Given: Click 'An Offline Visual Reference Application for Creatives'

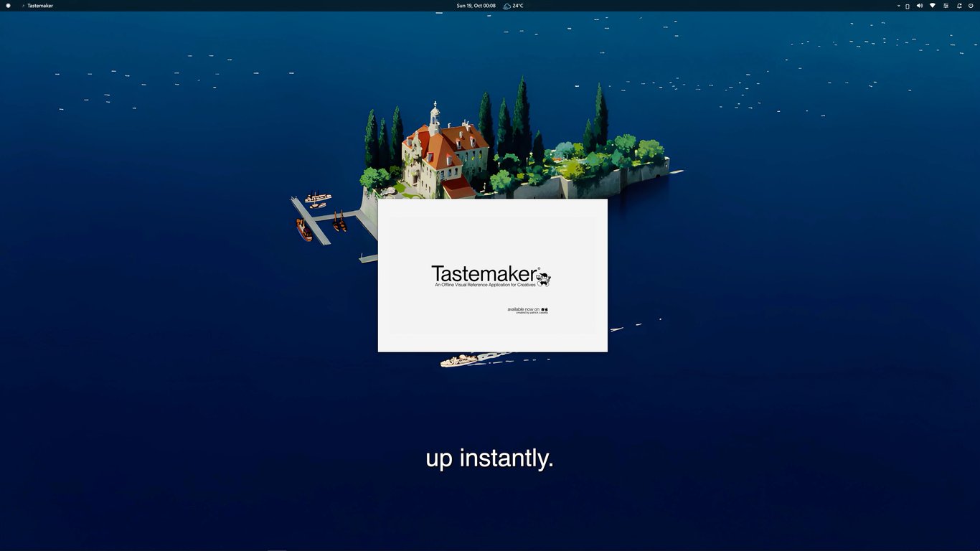Looking at the screenshot, I should click(485, 286).
